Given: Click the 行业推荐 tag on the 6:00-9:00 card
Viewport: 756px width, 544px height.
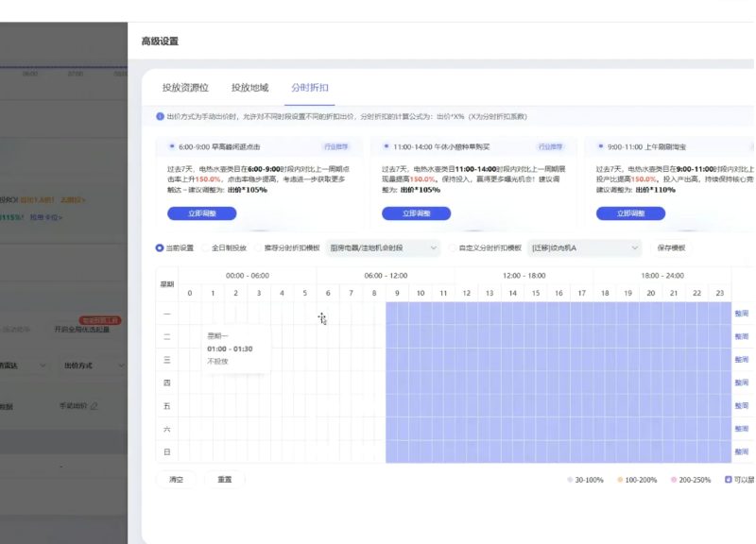Looking at the screenshot, I should [x=336, y=147].
